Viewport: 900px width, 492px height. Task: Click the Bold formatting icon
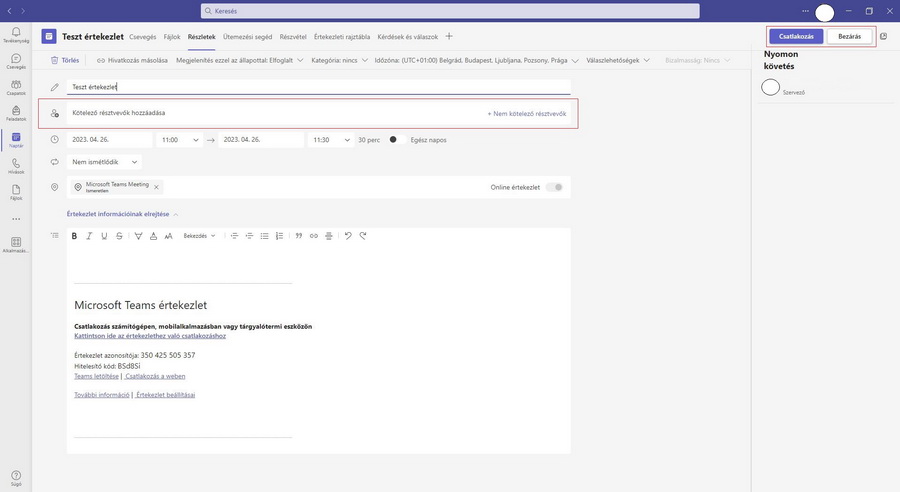(74, 236)
